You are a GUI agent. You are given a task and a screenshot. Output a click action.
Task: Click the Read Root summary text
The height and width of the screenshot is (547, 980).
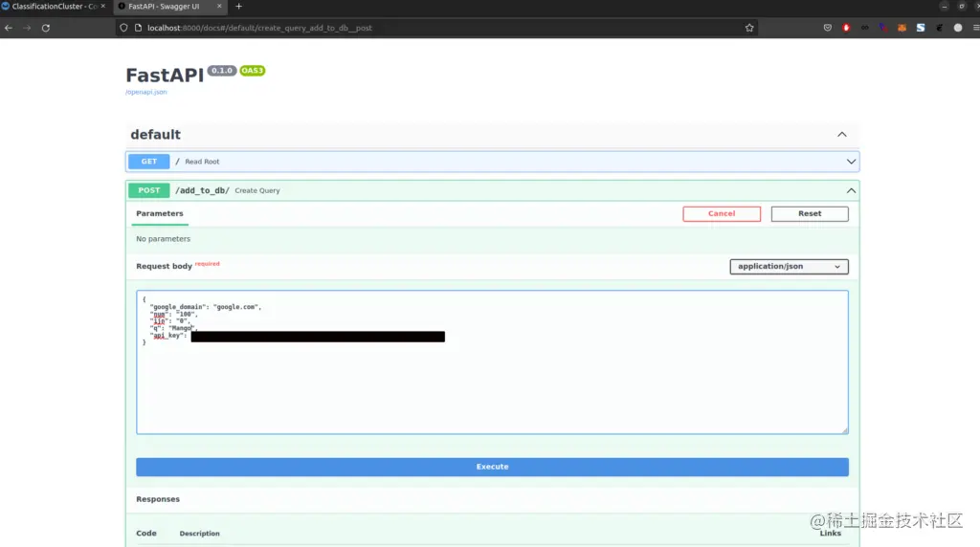coord(202,162)
